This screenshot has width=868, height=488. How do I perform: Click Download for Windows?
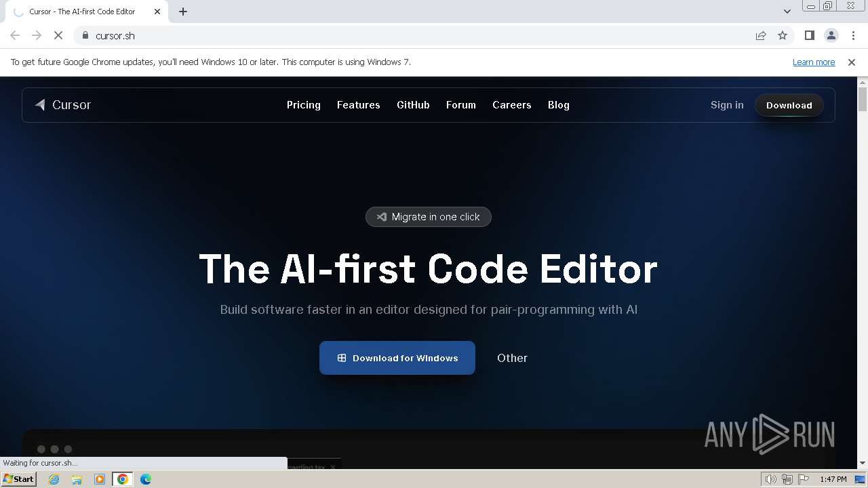(397, 358)
